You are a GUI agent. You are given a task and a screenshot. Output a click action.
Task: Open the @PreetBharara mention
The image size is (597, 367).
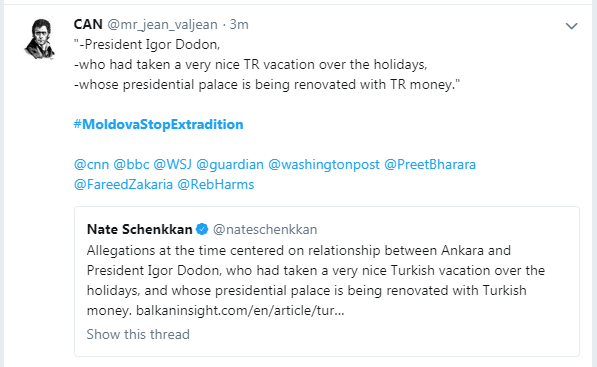[430, 164]
